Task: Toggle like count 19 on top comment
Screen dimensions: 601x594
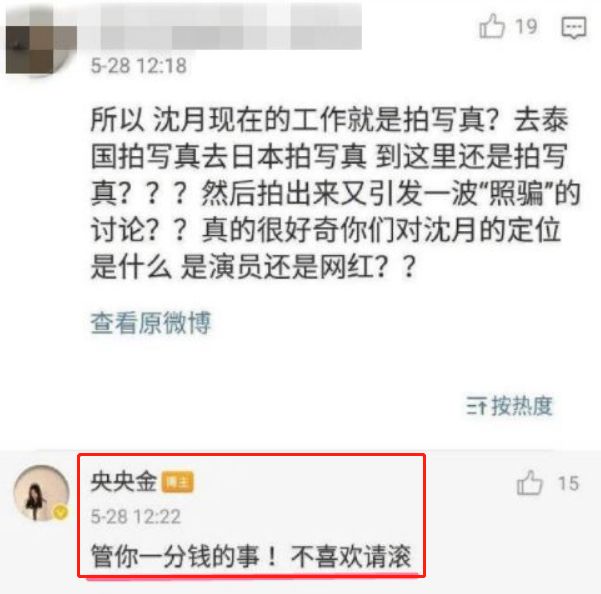Action: 526,26
